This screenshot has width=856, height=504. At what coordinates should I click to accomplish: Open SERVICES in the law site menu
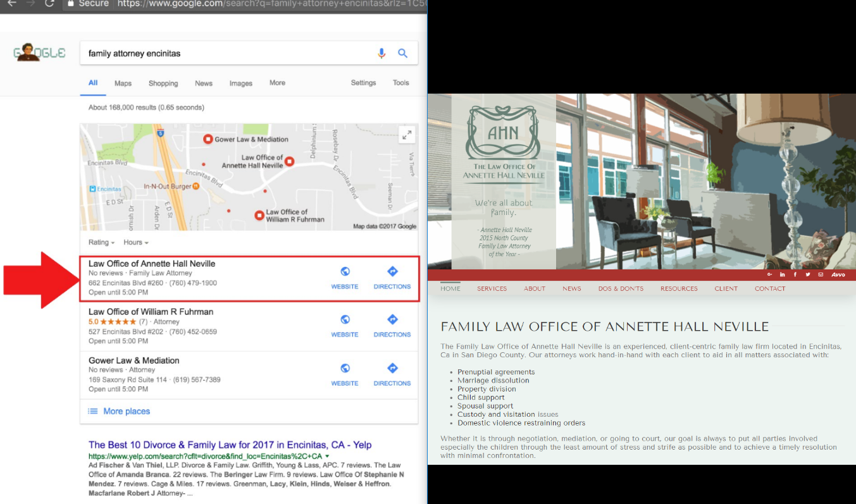coord(492,288)
